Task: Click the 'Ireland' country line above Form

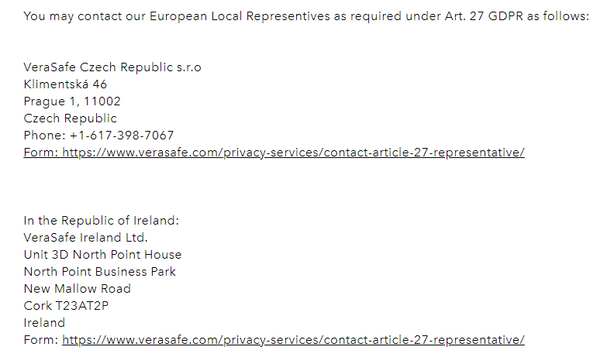Action: pyautogui.click(x=44, y=323)
